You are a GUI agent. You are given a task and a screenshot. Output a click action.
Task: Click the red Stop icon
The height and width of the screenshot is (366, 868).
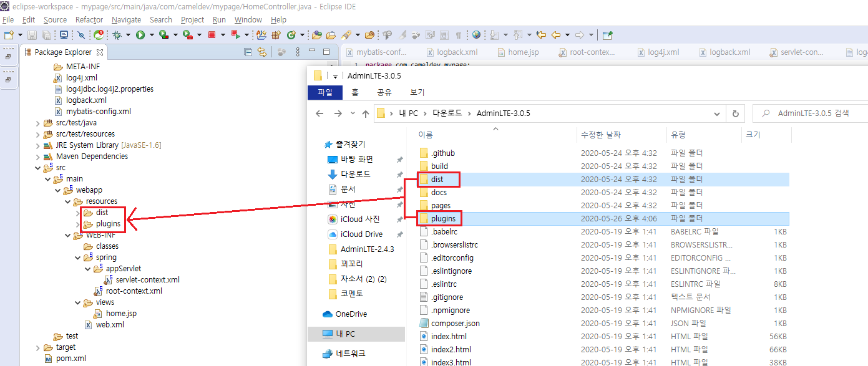pyautogui.click(x=212, y=35)
